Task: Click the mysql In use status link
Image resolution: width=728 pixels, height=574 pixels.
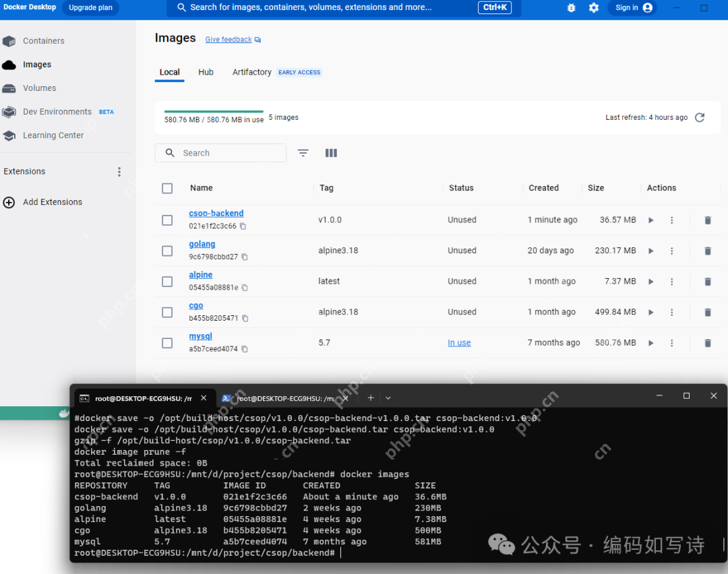Action: click(x=459, y=343)
